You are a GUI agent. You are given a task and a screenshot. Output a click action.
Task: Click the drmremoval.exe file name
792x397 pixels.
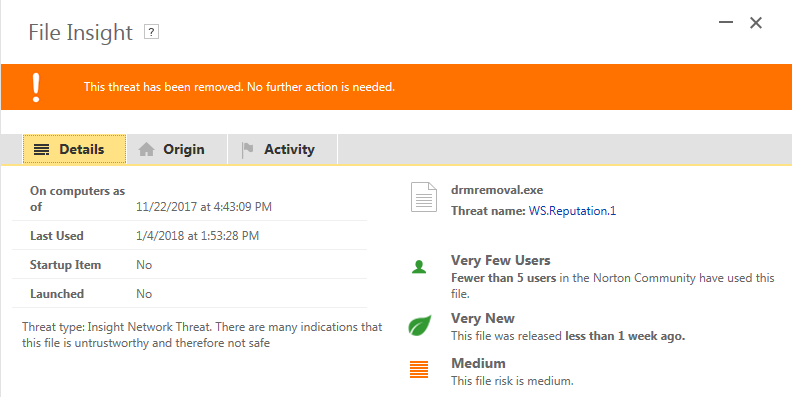click(x=497, y=190)
